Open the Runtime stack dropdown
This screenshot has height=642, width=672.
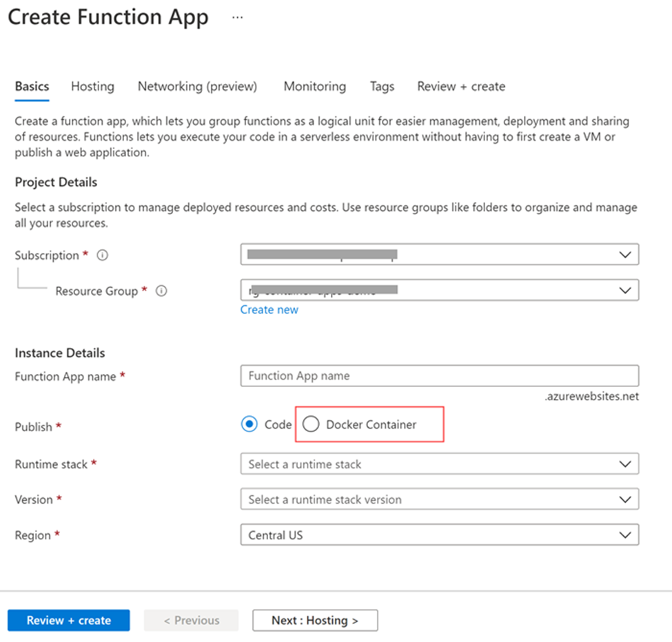pyautogui.click(x=439, y=464)
